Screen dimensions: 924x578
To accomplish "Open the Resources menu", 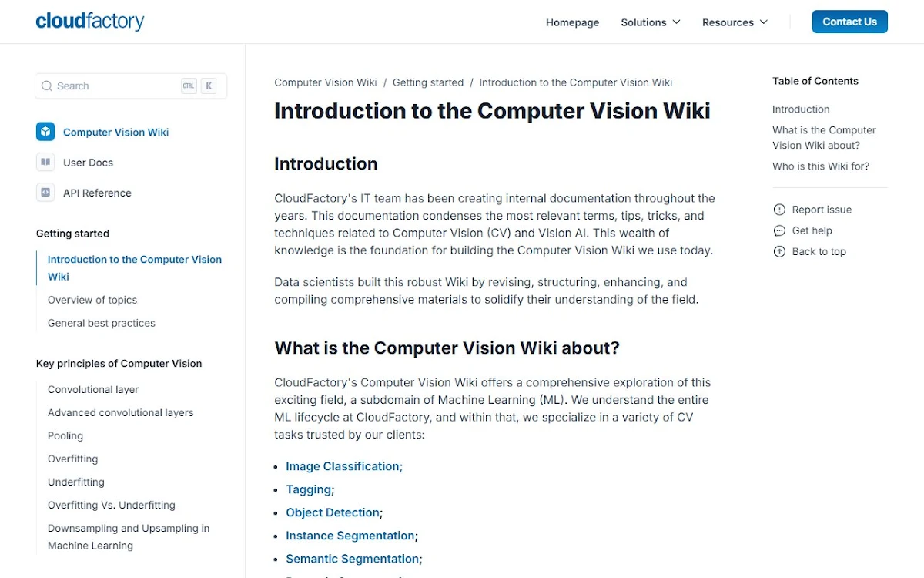I will click(x=735, y=22).
